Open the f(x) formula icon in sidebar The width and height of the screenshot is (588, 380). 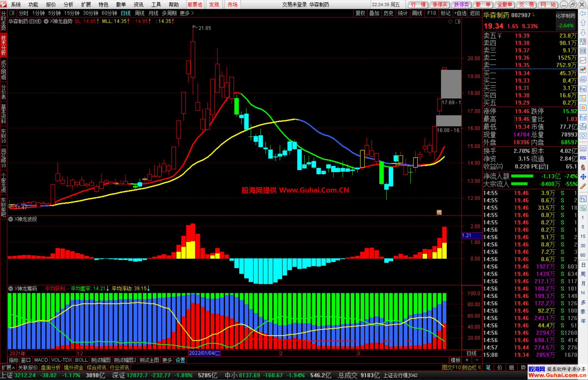coord(583,127)
